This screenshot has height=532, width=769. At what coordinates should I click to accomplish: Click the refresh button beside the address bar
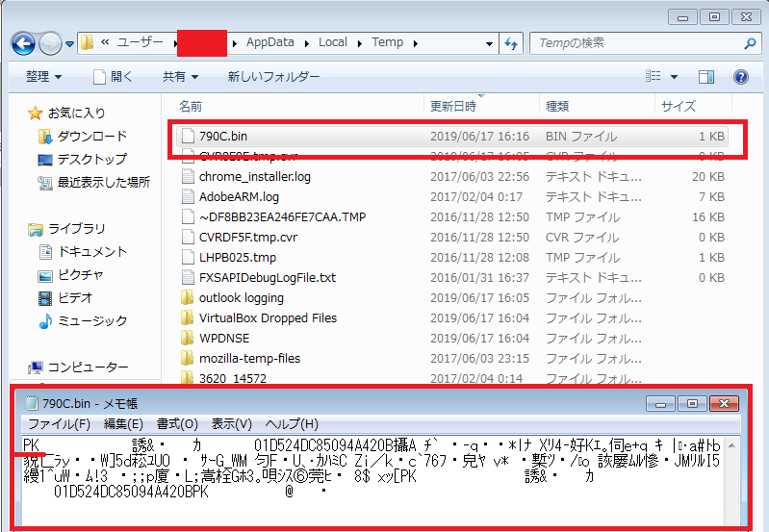(x=511, y=43)
